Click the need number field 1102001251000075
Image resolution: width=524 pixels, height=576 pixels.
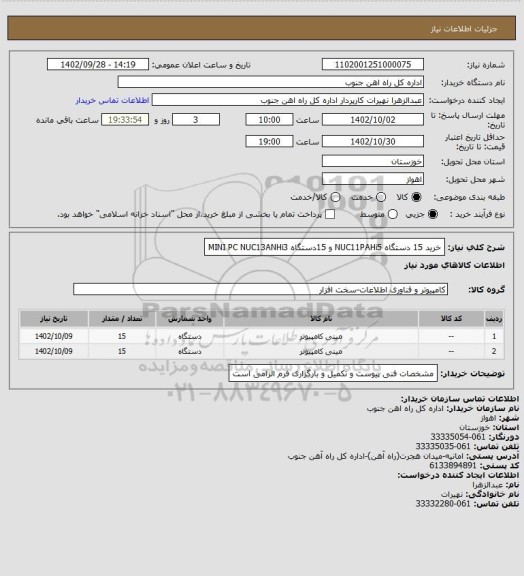click(373, 64)
